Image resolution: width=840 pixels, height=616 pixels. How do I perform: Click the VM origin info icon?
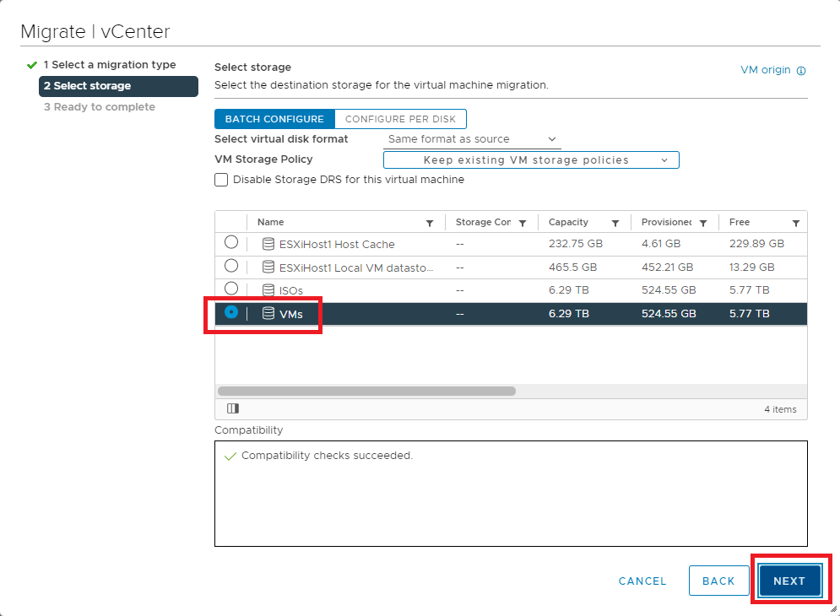pos(801,71)
